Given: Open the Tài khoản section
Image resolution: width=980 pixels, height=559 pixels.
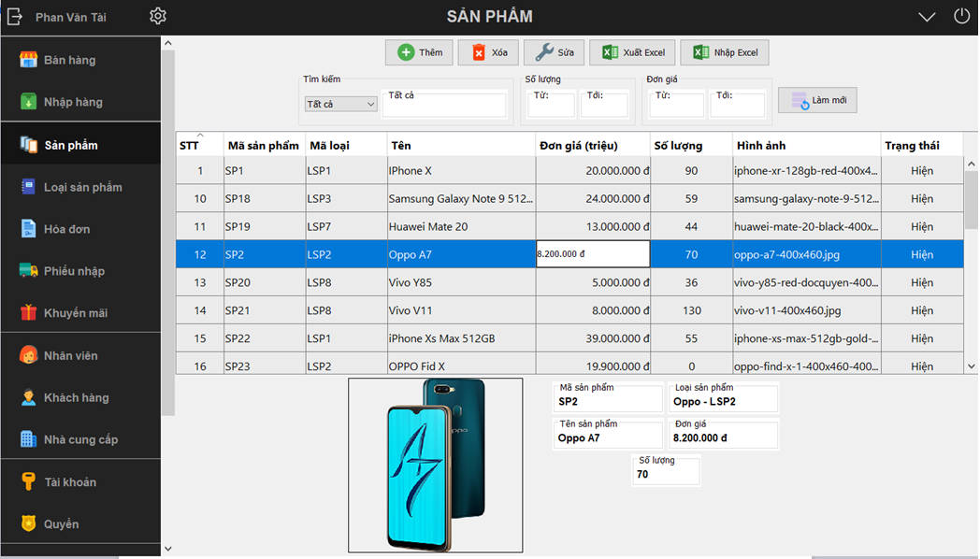Looking at the screenshot, I should point(80,481).
